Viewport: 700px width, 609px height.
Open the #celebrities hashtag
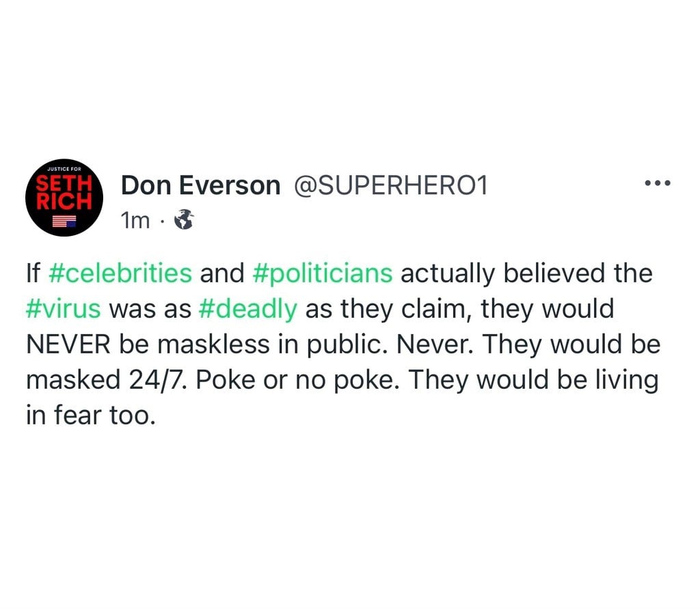point(120,273)
